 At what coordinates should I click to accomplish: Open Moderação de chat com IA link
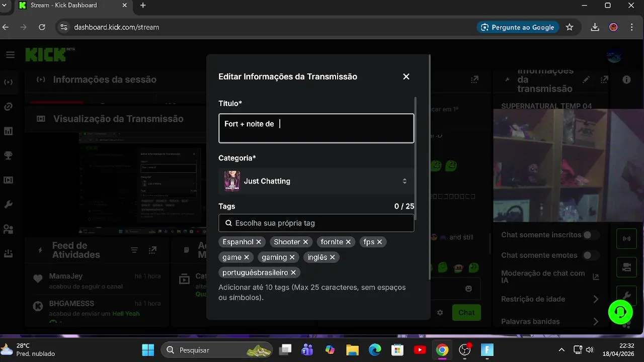[x=596, y=277]
